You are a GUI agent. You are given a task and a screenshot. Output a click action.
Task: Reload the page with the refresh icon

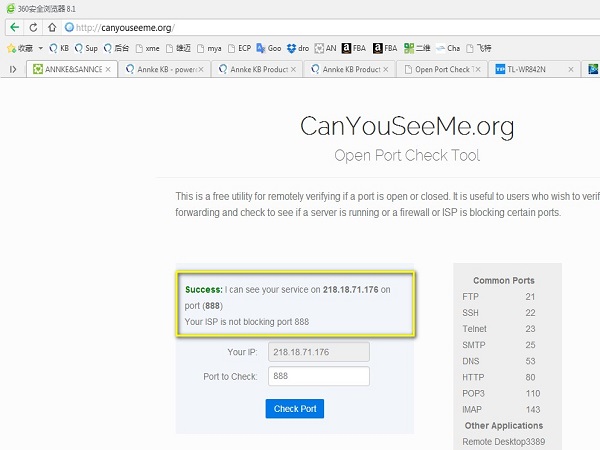coord(33,28)
